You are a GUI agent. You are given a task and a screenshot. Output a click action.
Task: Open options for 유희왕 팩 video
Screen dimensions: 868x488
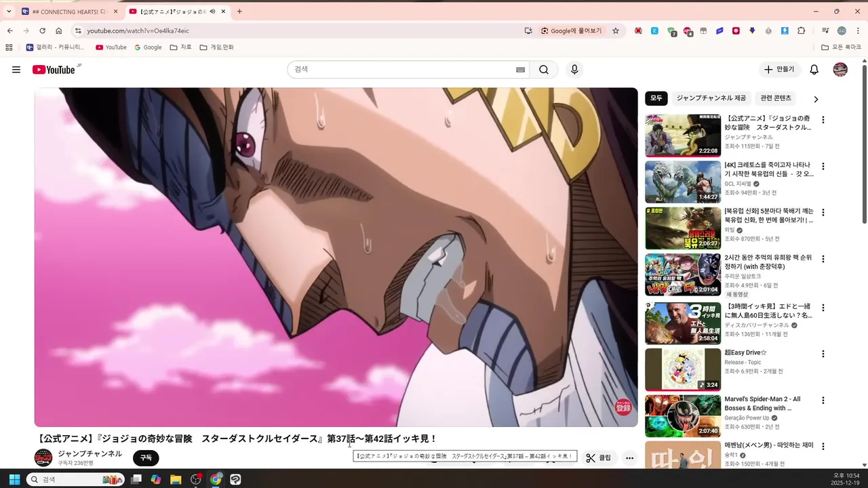(823, 259)
